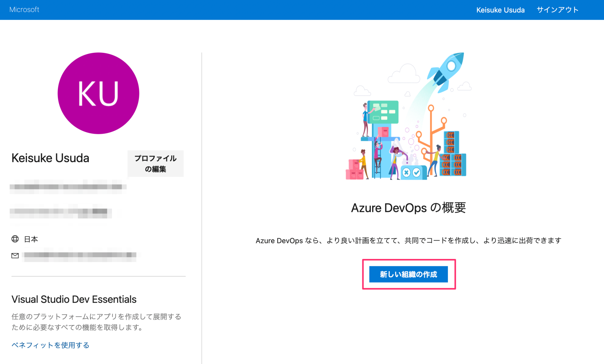Click サインアウト in top bar
This screenshot has height=364, width=604.
557,9
